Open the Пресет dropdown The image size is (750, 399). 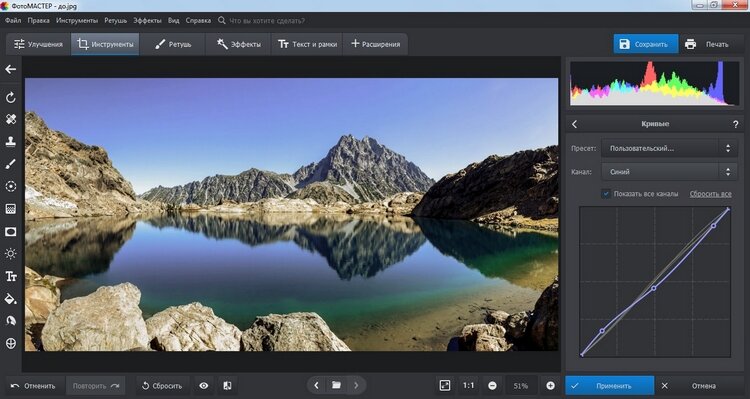tap(669, 148)
